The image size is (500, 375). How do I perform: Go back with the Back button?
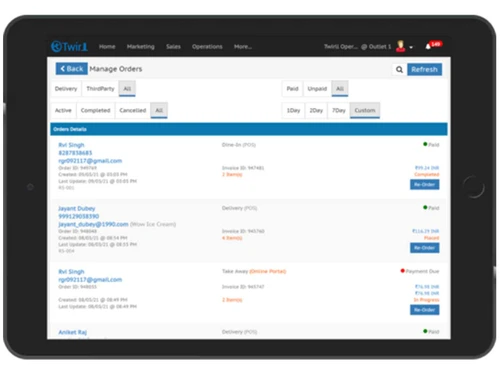coord(72,69)
